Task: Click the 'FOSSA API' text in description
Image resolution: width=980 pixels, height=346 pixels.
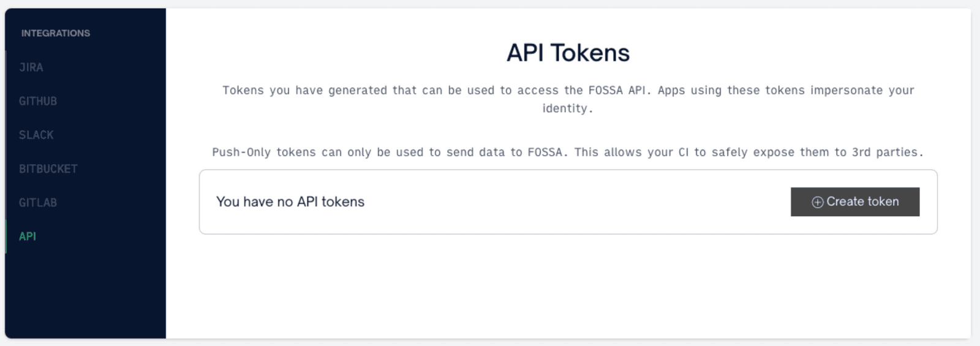Action: [x=617, y=91]
